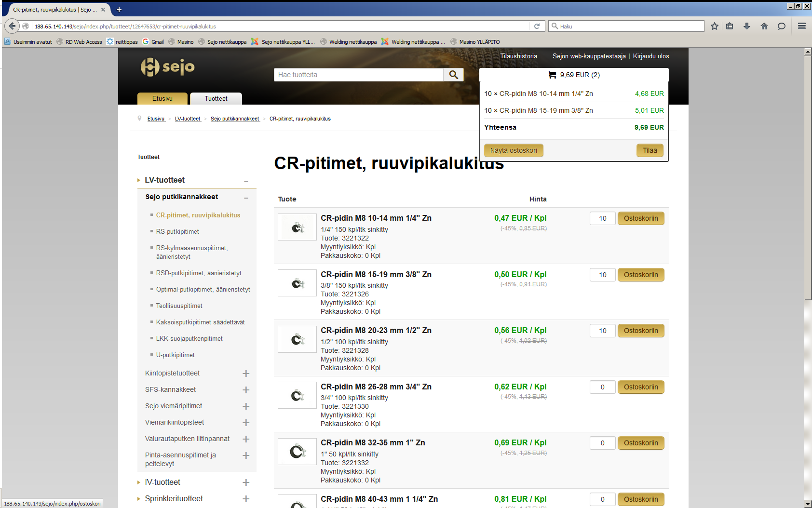The height and width of the screenshot is (508, 812).
Task: Click the product search magnifier button
Action: (454, 75)
